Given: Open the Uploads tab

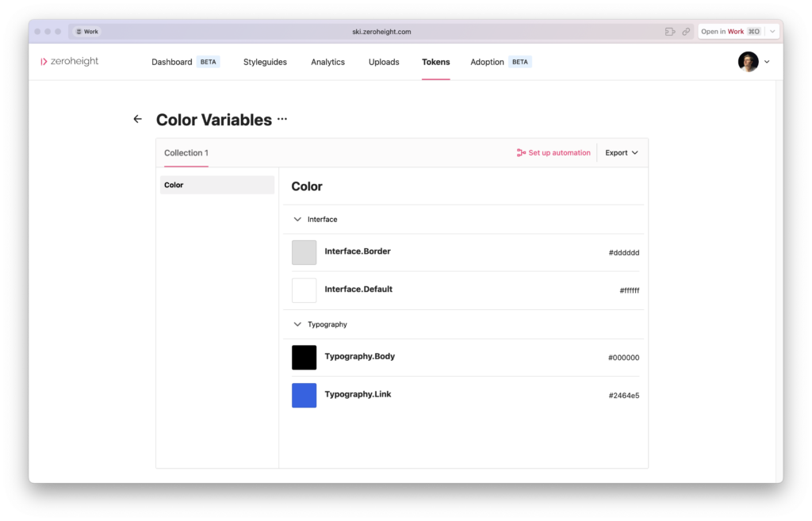Looking at the screenshot, I should (384, 62).
